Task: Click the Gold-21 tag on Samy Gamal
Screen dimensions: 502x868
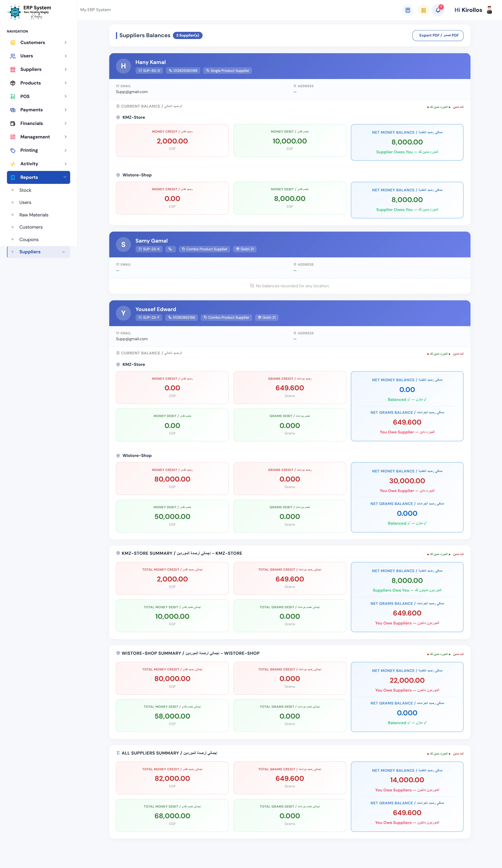Action: [245, 249]
